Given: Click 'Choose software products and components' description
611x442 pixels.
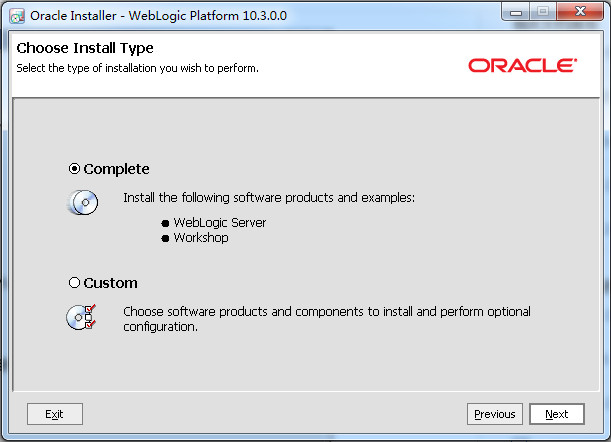Looking at the screenshot, I should click(x=327, y=319).
